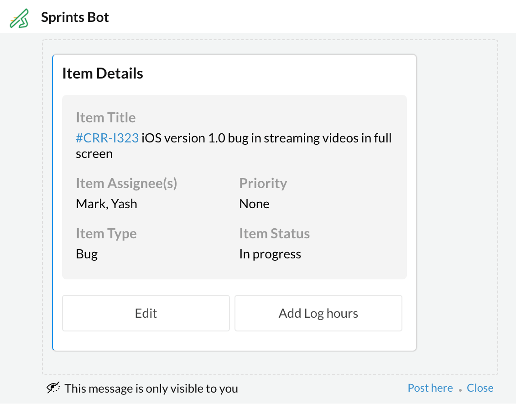Select the In progress status value
Screen dimensions: 516x420
click(x=270, y=254)
